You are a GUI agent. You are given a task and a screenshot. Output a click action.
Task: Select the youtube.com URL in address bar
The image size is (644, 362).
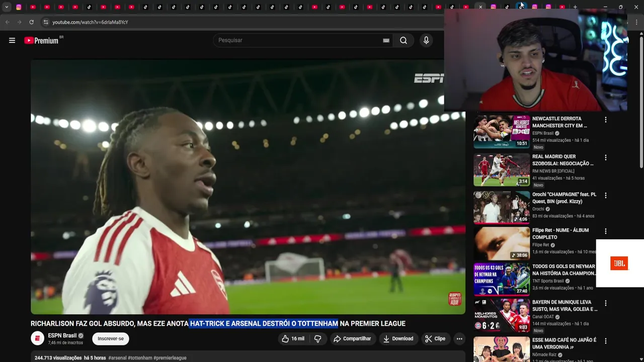90,22
